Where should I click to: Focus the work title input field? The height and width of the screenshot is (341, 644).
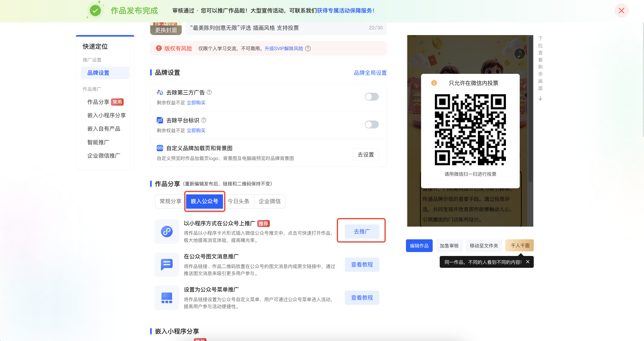coord(286,28)
